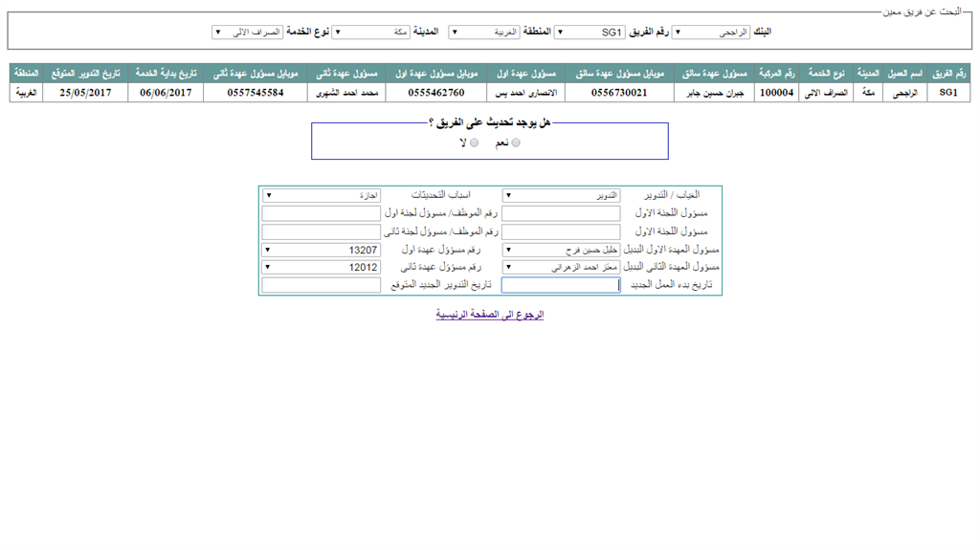
Task: Click the تاريخ التدوير المتوقع column header
Action: 85,74
